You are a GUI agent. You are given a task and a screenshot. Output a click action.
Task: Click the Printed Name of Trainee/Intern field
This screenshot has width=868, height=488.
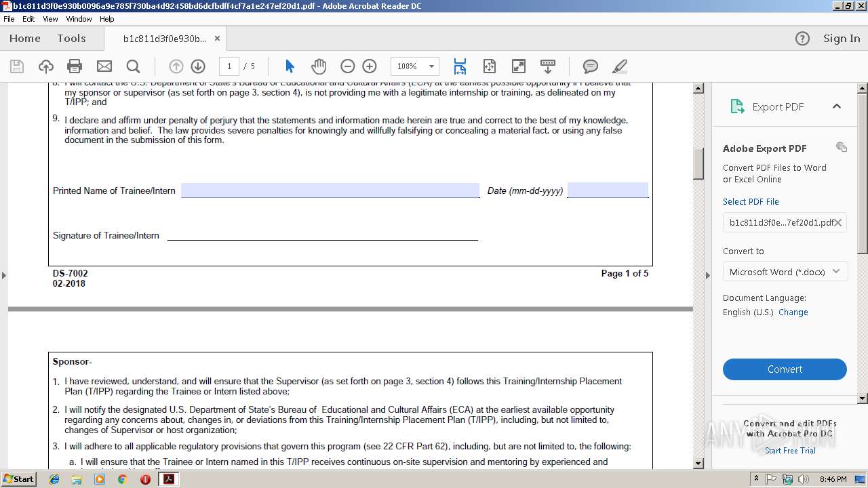330,190
